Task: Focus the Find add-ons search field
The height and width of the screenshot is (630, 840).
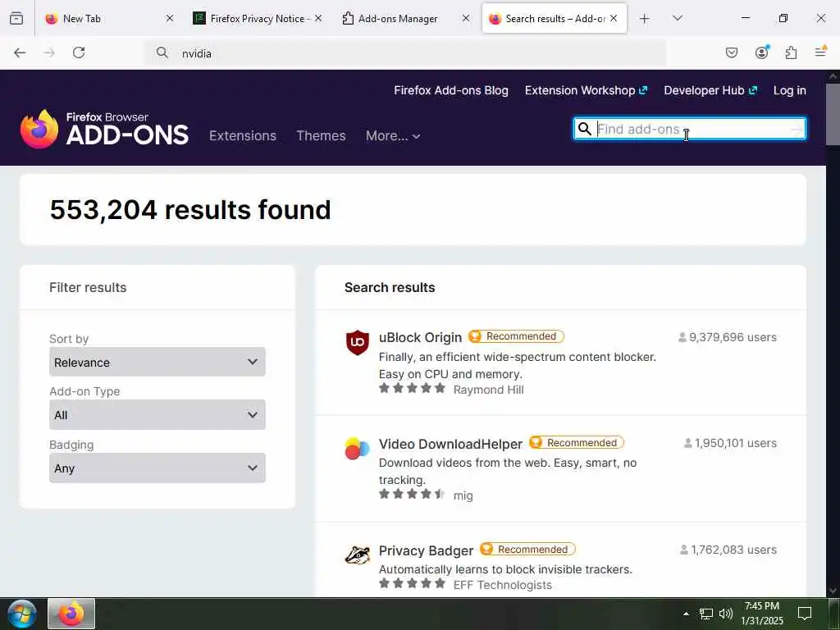Action: tap(691, 129)
